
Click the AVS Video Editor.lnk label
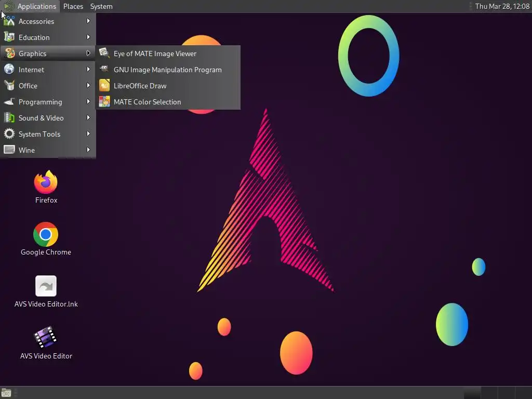click(x=46, y=304)
